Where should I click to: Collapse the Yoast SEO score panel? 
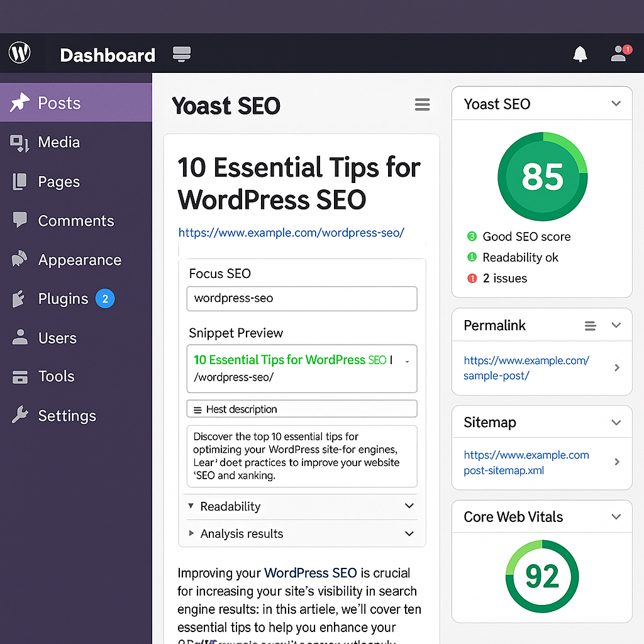tap(616, 103)
